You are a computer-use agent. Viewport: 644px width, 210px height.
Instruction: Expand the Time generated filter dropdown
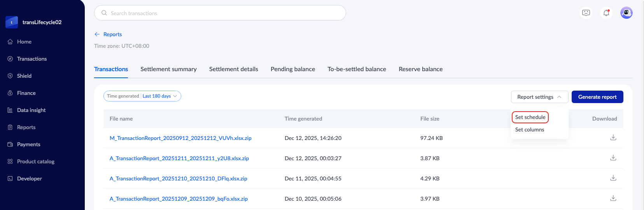coord(142,96)
